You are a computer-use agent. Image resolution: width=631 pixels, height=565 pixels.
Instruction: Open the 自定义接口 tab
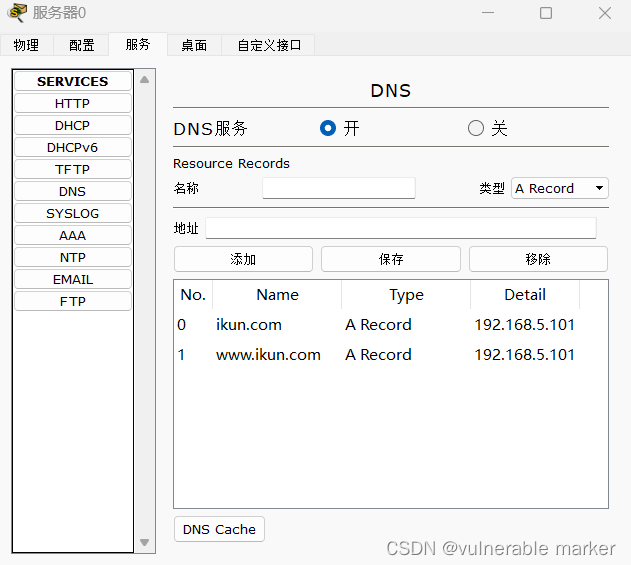[x=268, y=45]
